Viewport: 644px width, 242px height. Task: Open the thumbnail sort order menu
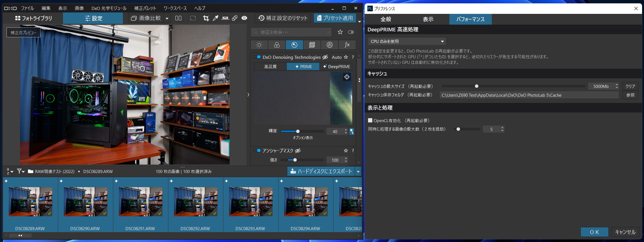[10, 171]
